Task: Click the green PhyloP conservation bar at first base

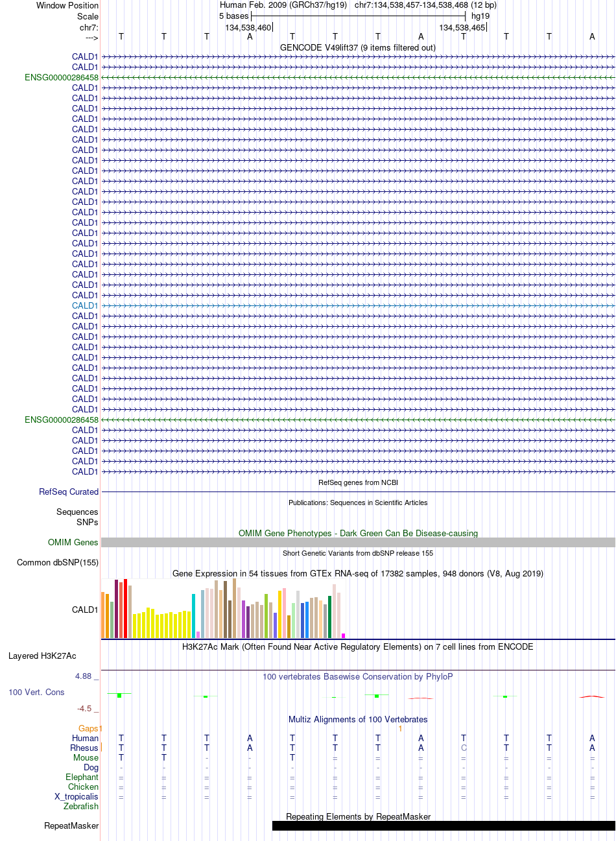Action: pos(119,695)
